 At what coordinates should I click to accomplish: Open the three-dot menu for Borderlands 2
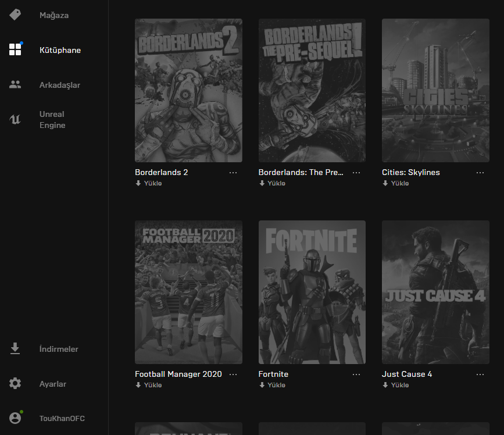click(233, 173)
